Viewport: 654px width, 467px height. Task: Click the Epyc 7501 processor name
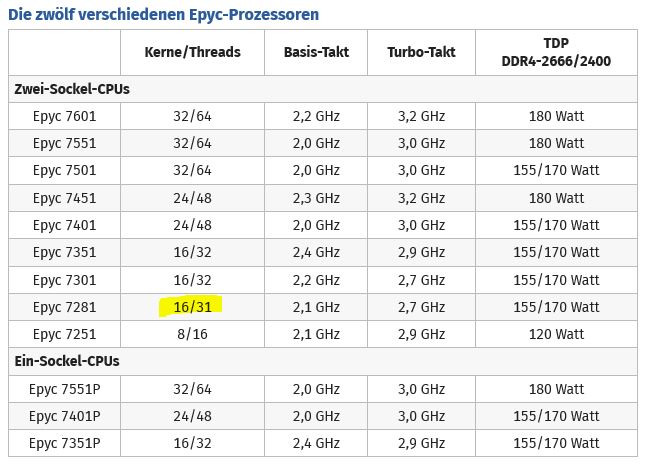click(x=65, y=171)
